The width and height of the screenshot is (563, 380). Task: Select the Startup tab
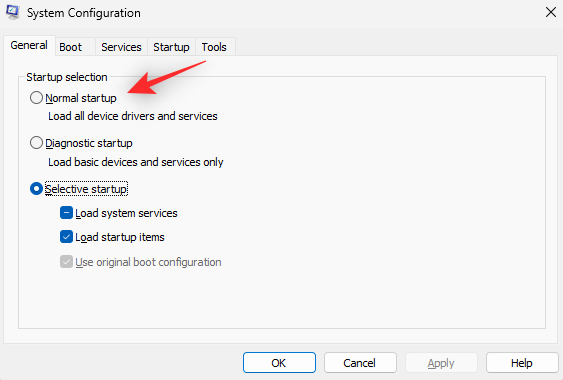(x=171, y=47)
